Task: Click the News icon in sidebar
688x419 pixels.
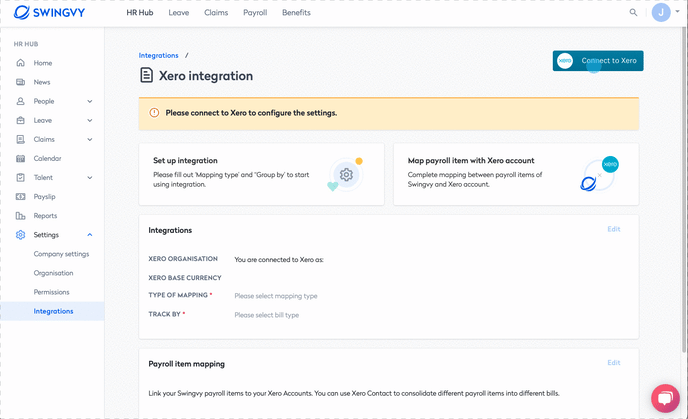Action: (20, 82)
